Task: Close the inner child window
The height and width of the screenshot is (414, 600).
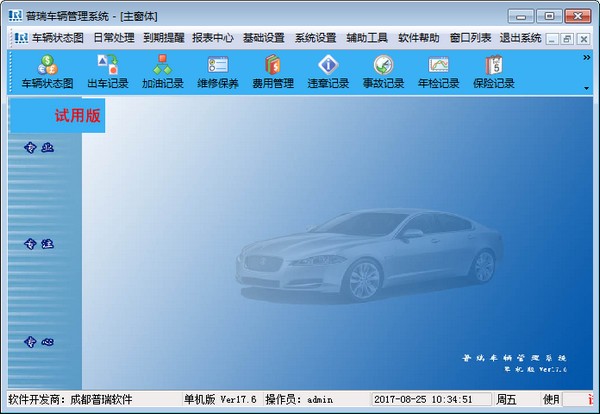Action: pyautogui.click(x=584, y=39)
